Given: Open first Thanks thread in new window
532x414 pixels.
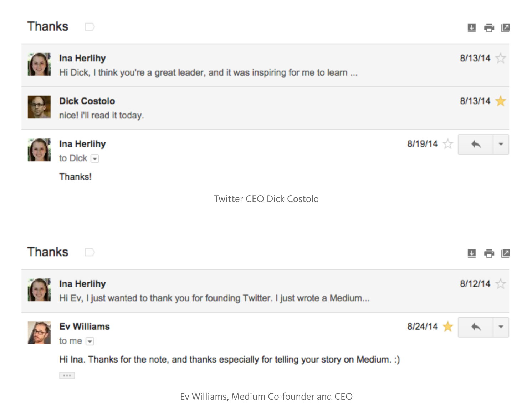Looking at the screenshot, I should (505, 27).
